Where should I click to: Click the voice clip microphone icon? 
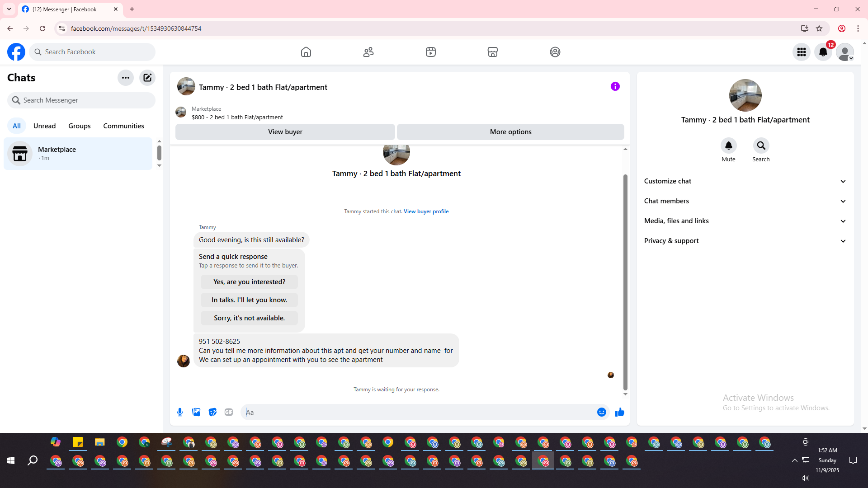pos(180,412)
